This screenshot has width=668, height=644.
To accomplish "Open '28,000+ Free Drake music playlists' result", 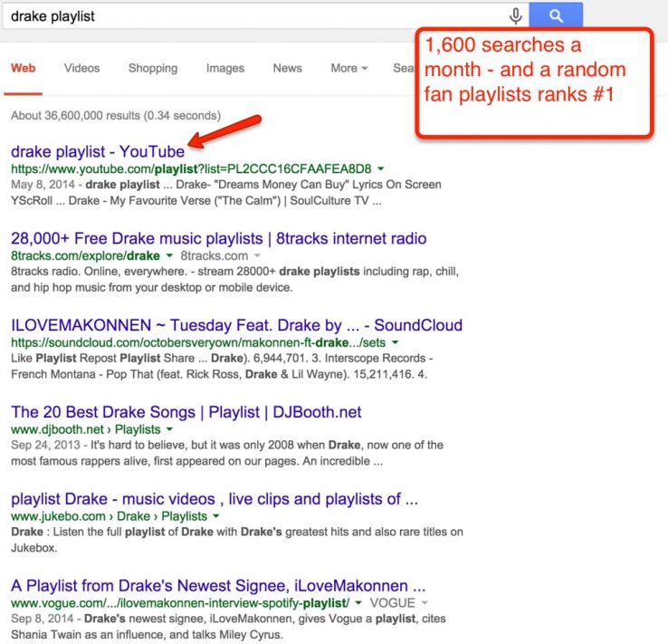I will (x=218, y=239).
